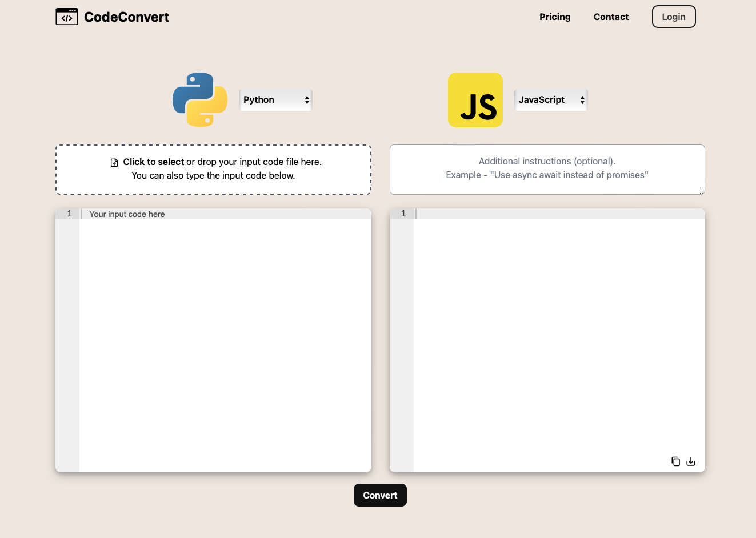The image size is (756, 538).
Task: Click the CodeConvert brand name
Action: tap(126, 17)
